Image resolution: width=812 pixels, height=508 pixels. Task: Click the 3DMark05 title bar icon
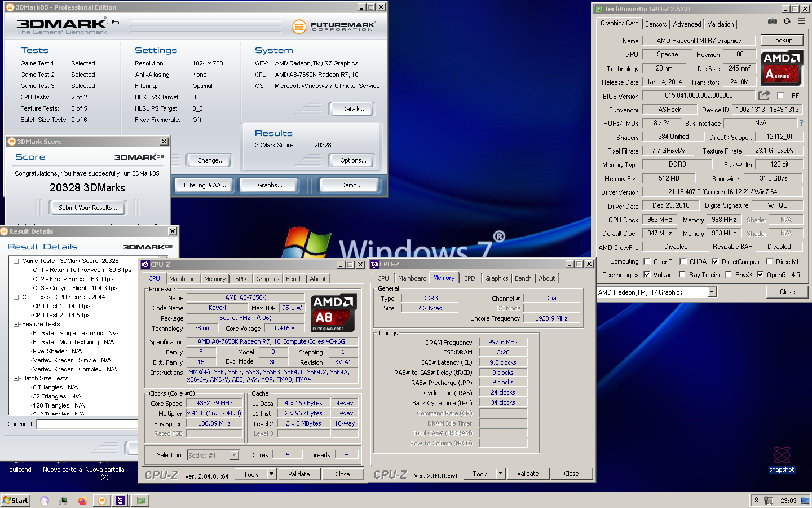[10, 7]
